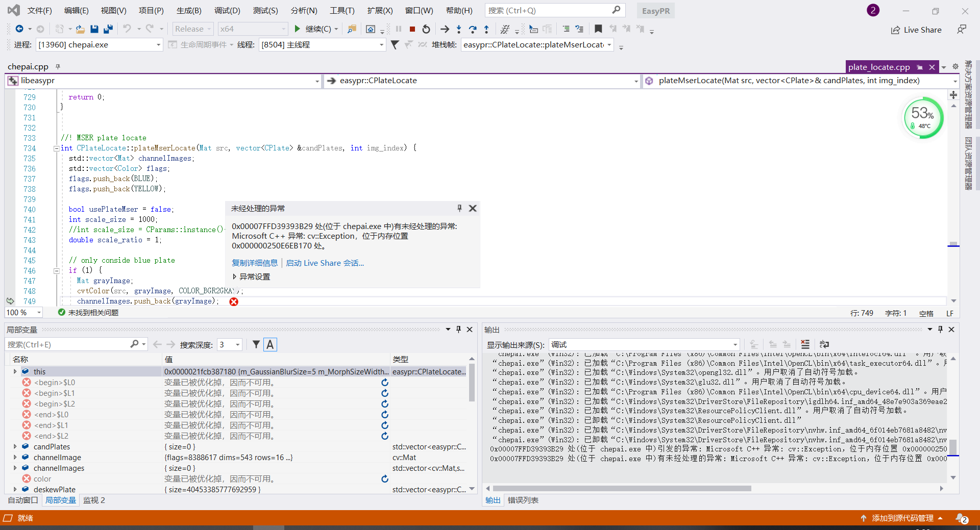
Task: Click the main search (Ctrl+Q) box
Action: [555, 11]
